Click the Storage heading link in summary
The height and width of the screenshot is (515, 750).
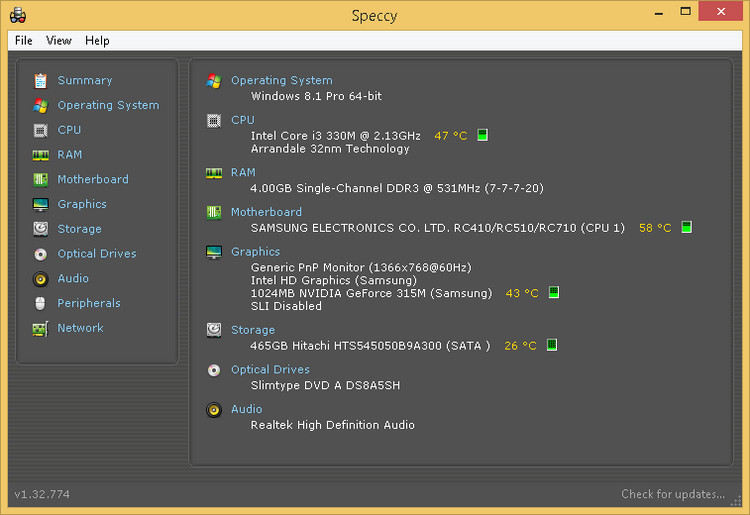(253, 330)
